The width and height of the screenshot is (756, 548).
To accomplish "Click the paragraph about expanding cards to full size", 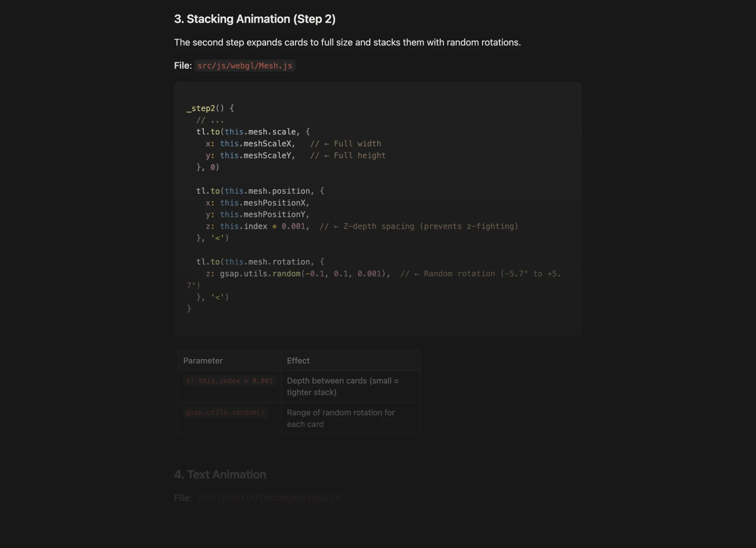I will click(347, 42).
